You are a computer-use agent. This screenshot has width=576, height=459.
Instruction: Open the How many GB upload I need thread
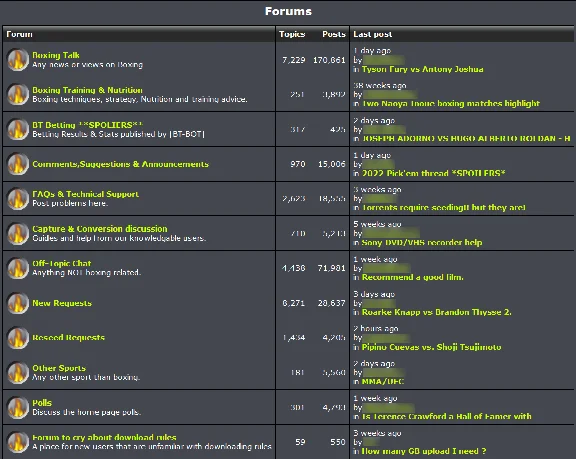[x=424, y=451]
